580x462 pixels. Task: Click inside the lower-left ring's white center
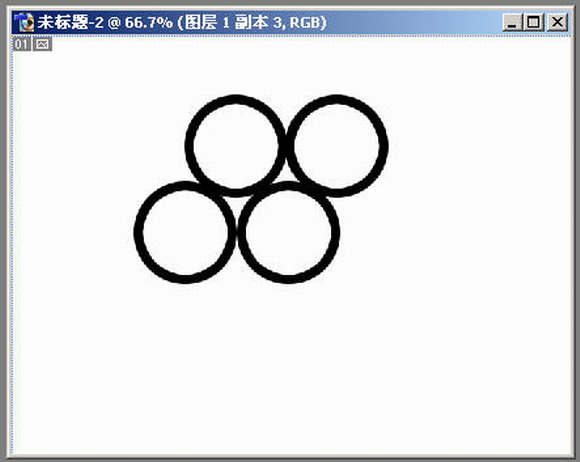click(185, 232)
